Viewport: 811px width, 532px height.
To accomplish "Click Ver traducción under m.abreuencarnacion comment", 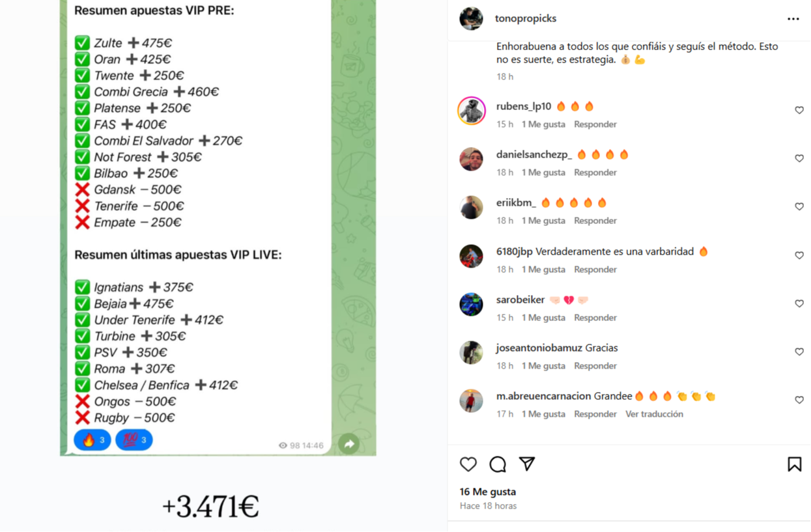I will [x=654, y=414].
